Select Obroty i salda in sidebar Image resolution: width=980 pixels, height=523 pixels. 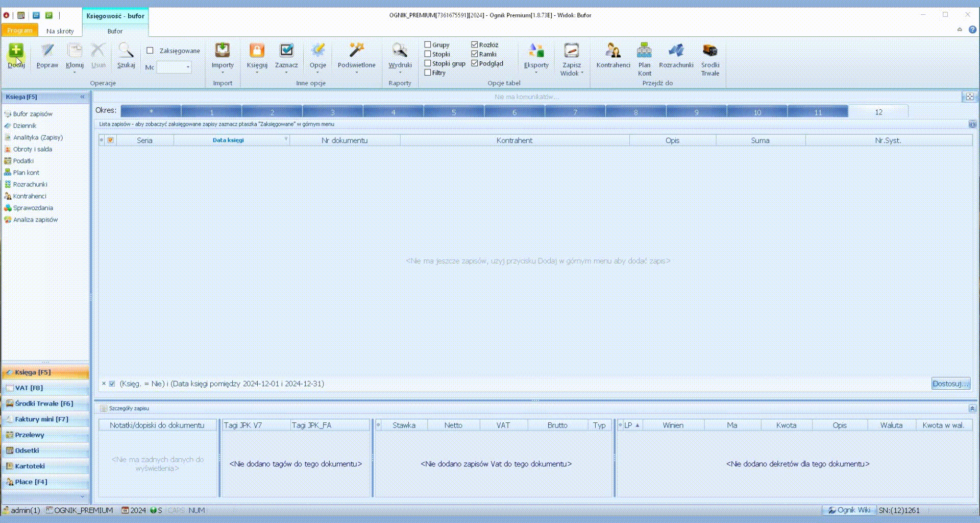point(33,149)
